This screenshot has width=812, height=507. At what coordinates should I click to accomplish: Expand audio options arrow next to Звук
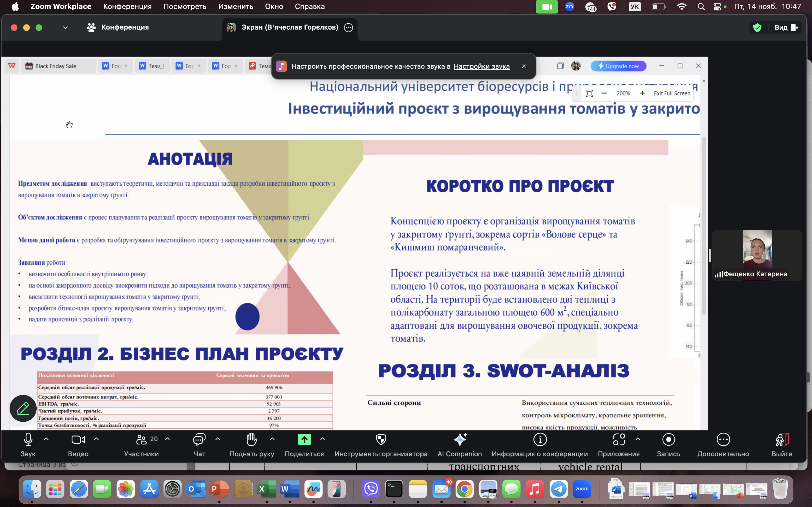(x=46, y=439)
